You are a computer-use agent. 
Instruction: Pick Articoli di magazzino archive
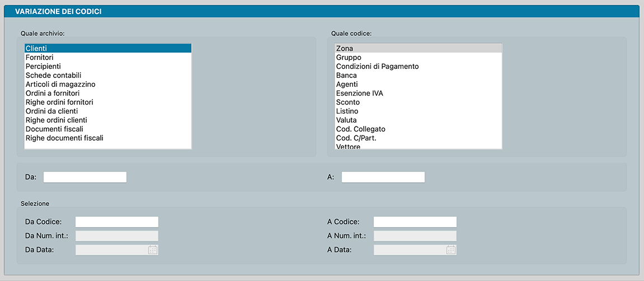pyautogui.click(x=60, y=85)
